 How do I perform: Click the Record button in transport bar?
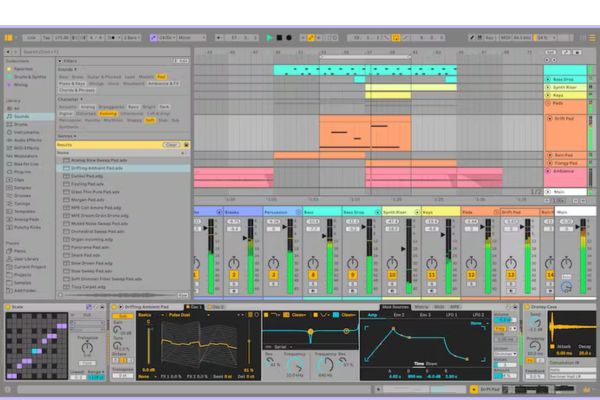point(289,37)
